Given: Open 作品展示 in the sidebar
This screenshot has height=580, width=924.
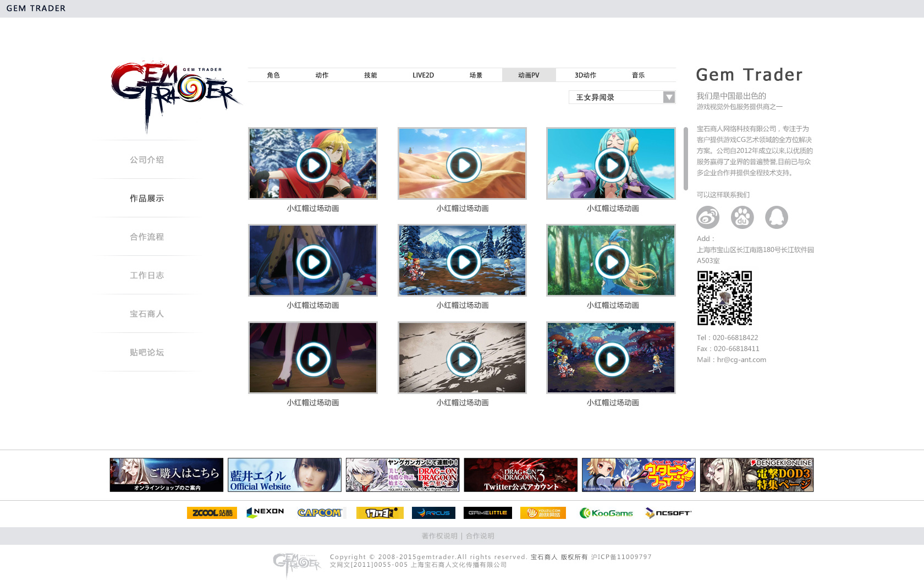Looking at the screenshot, I should point(147,198).
